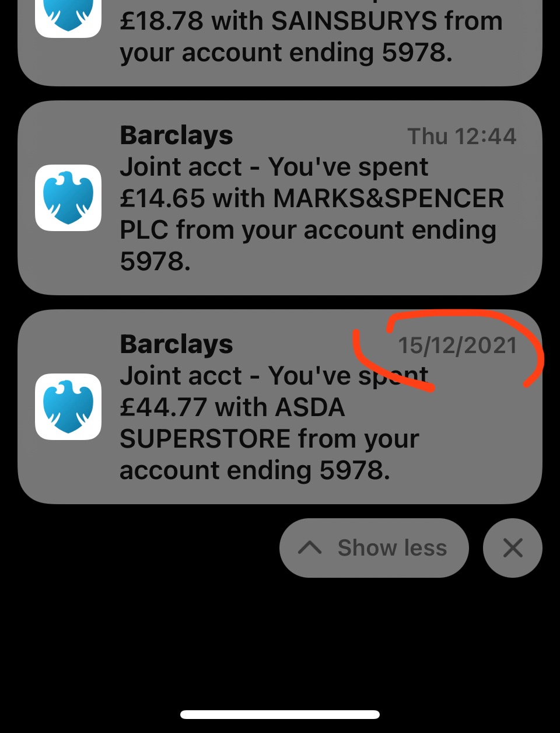The width and height of the screenshot is (560, 733).
Task: Tap 'Joint acct' text in Marks&Spencer notification
Action: point(180,167)
